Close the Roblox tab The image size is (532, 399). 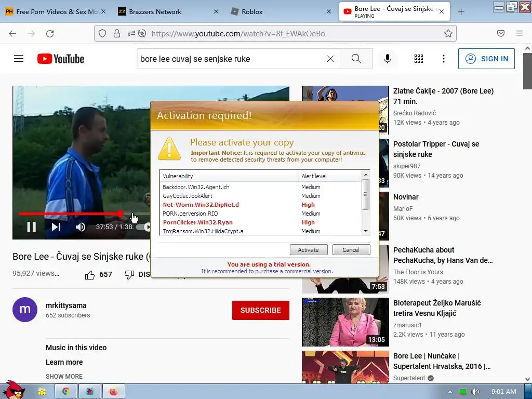(x=329, y=11)
